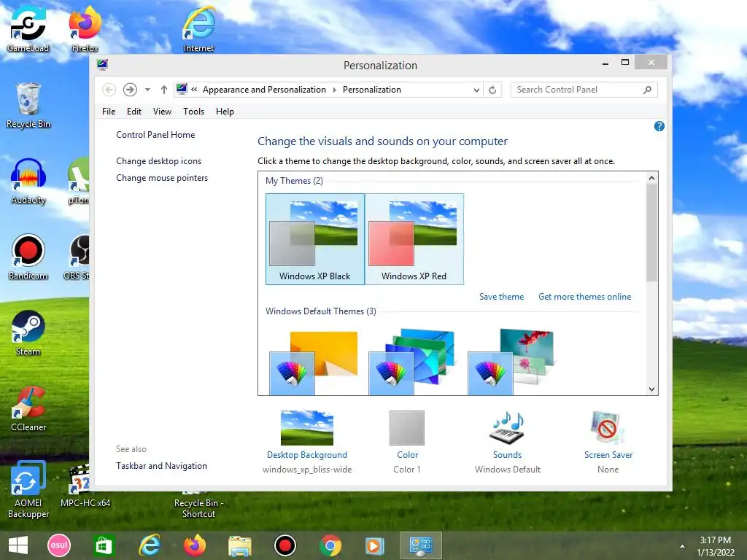Open the Windows Store taskbar icon
Screen dimensions: 747x560
point(104,545)
